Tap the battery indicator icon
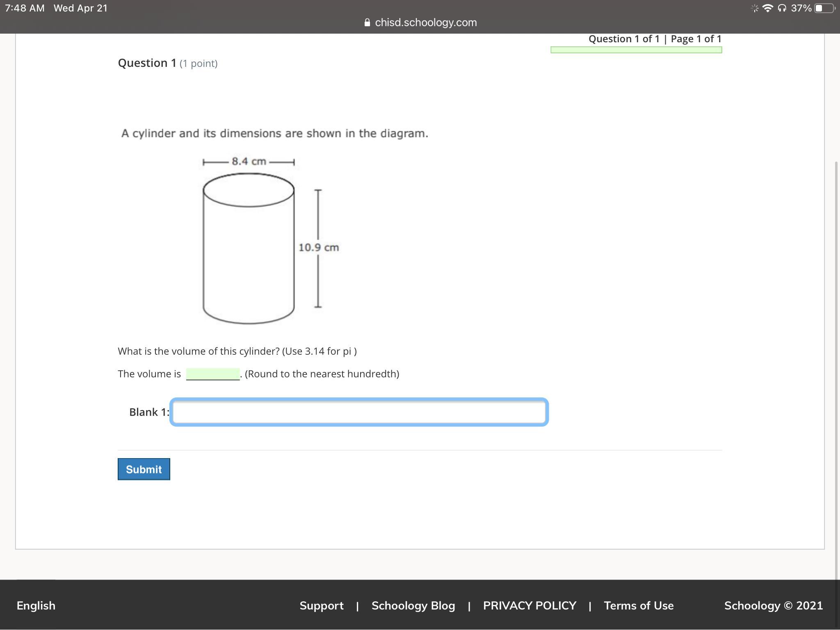 point(824,8)
